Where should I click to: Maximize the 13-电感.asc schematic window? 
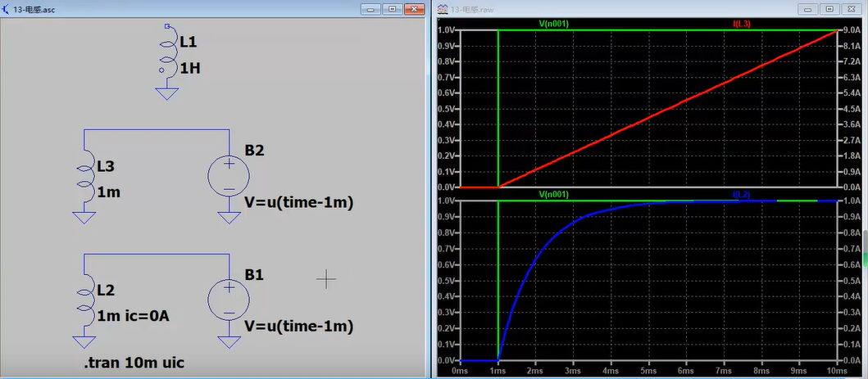(x=393, y=9)
